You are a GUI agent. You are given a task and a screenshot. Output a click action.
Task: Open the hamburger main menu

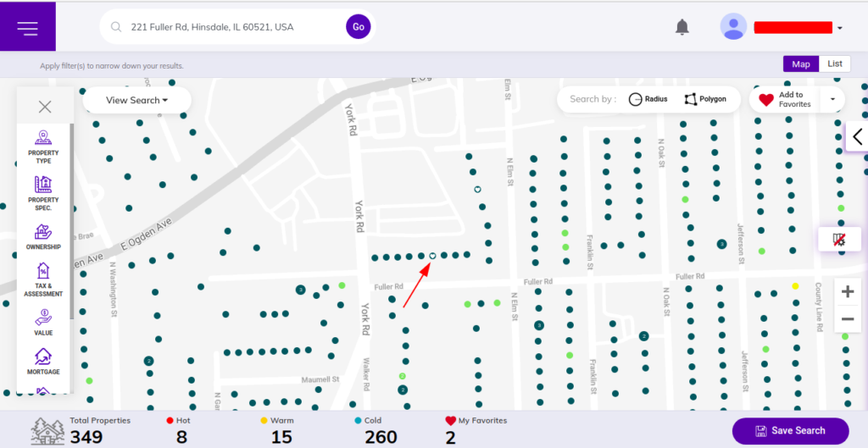tap(28, 28)
